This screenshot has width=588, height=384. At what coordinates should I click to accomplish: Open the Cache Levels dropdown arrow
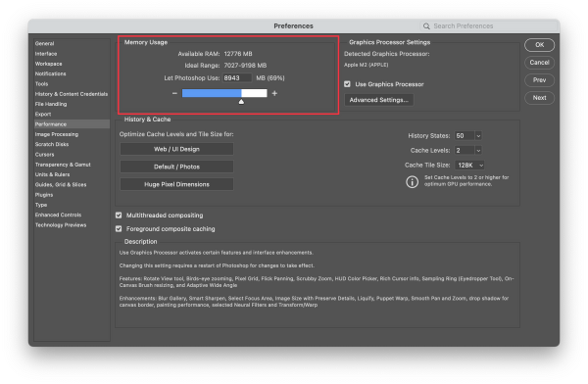478,151
